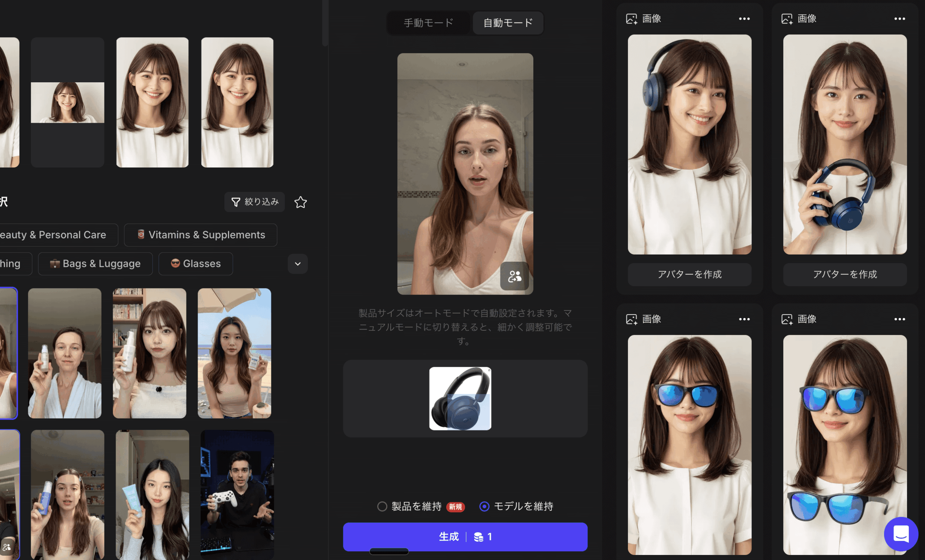The height and width of the screenshot is (560, 925).
Task: Open options for bottom-right sunglasses image card
Action: (x=899, y=319)
